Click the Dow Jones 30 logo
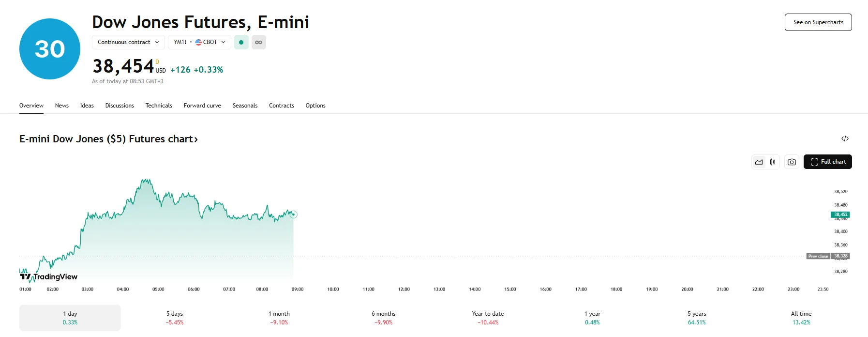This screenshot has height=337, width=868. coord(50,49)
